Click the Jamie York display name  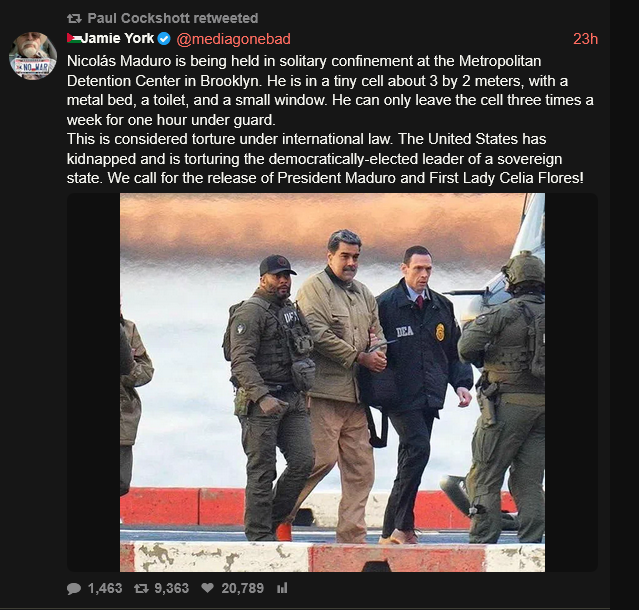click(x=117, y=39)
